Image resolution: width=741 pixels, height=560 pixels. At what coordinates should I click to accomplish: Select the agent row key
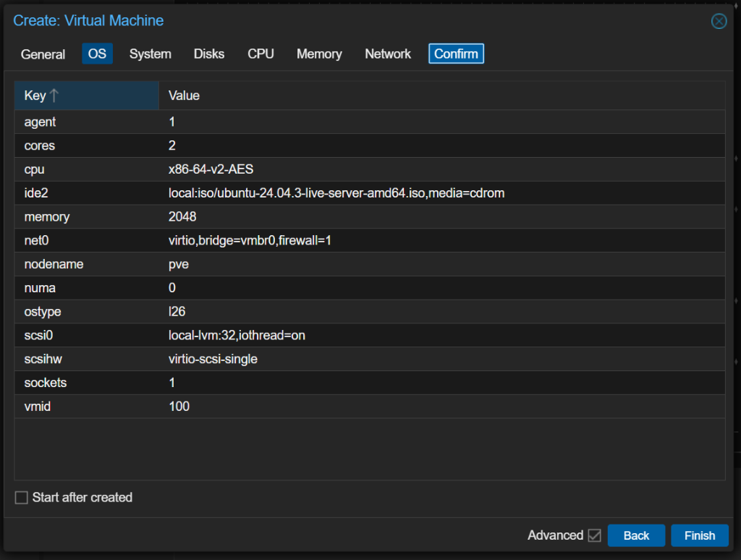pos(41,122)
